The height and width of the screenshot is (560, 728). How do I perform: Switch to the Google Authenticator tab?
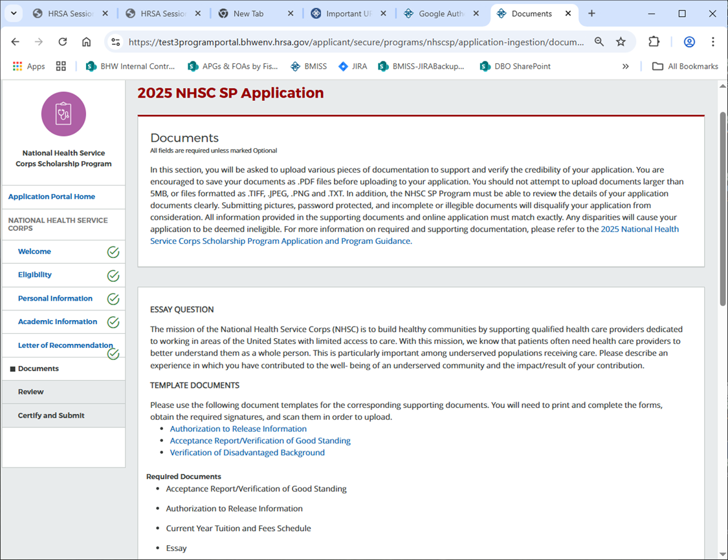point(440,14)
